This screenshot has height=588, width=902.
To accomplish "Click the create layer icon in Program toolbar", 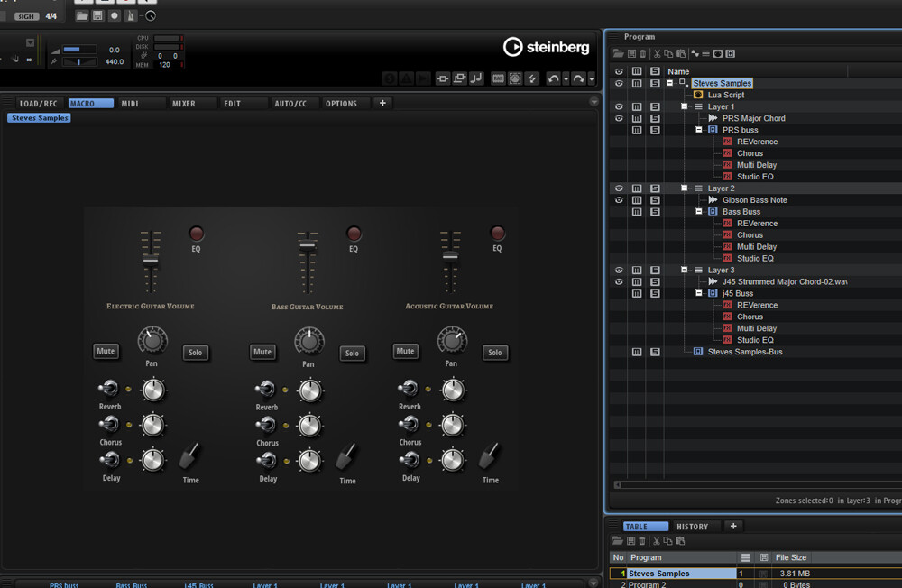I will point(706,53).
